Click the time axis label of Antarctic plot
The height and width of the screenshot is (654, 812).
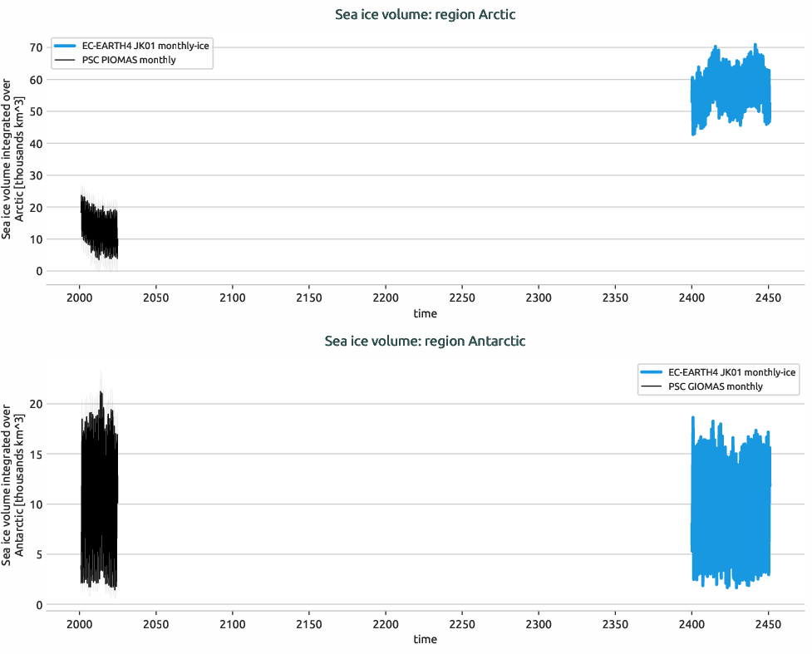click(x=425, y=639)
